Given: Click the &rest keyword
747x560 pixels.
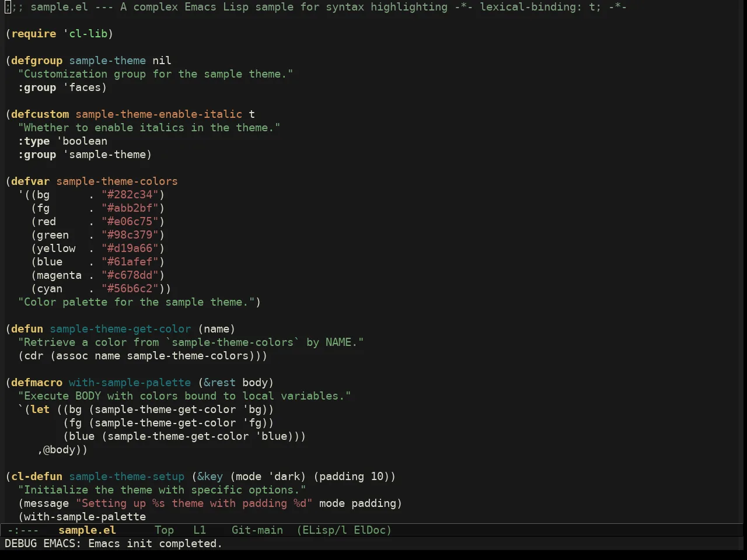Looking at the screenshot, I should (219, 382).
